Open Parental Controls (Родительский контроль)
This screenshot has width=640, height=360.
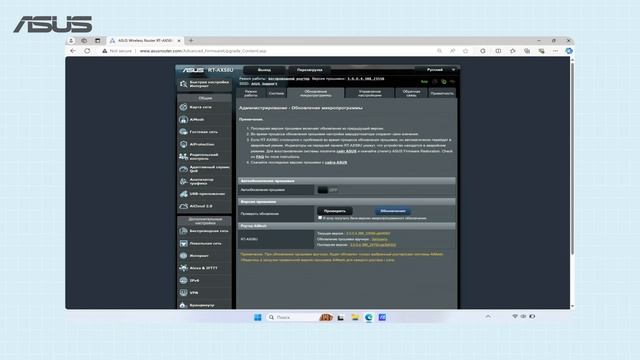point(204,157)
